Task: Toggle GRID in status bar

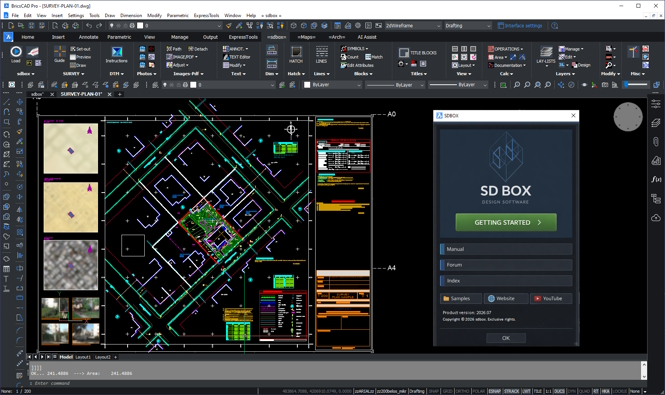Action: point(447,391)
